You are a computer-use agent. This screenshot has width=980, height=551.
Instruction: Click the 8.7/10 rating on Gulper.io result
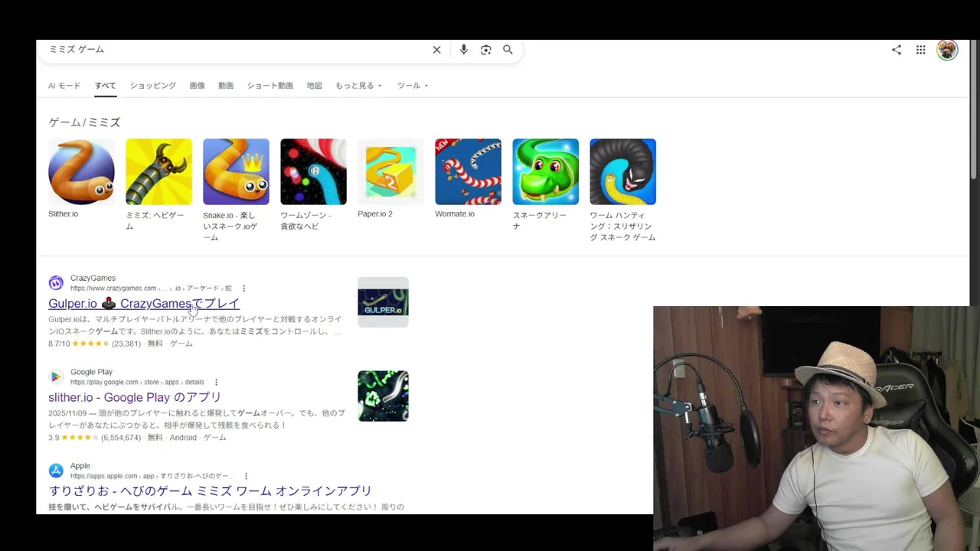pos(59,344)
